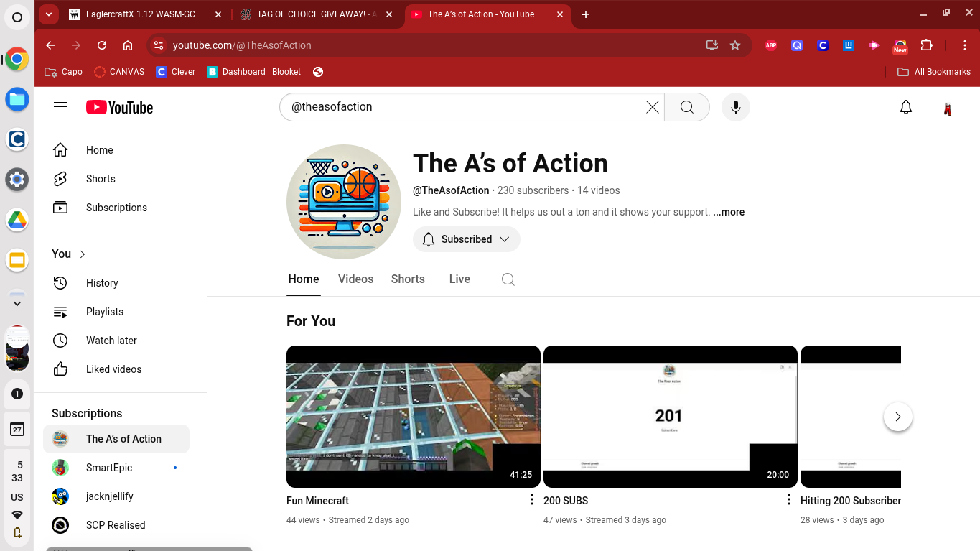Open the tab search dropdown arrow
The width and height of the screenshot is (980, 551).
tap(48, 14)
